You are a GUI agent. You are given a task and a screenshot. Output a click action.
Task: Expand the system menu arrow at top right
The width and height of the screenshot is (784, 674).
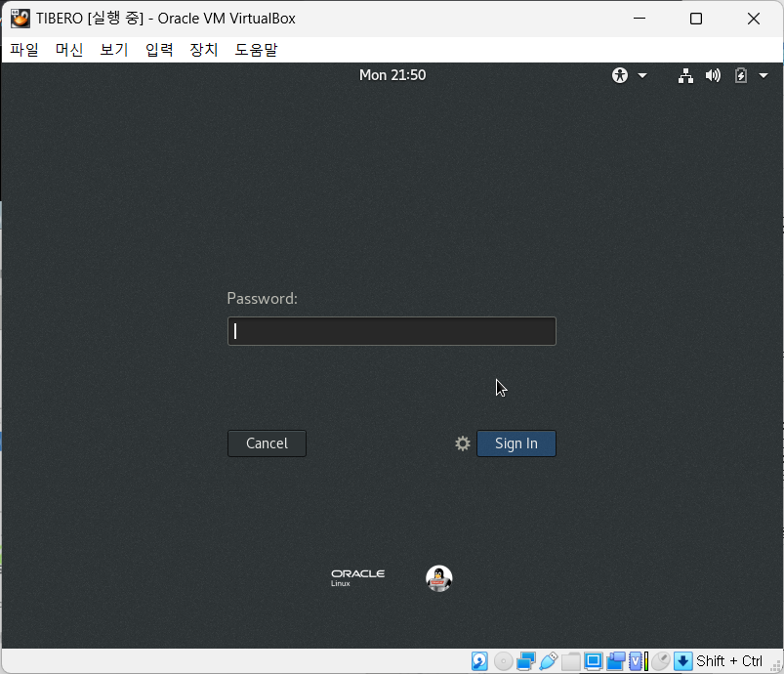click(763, 76)
